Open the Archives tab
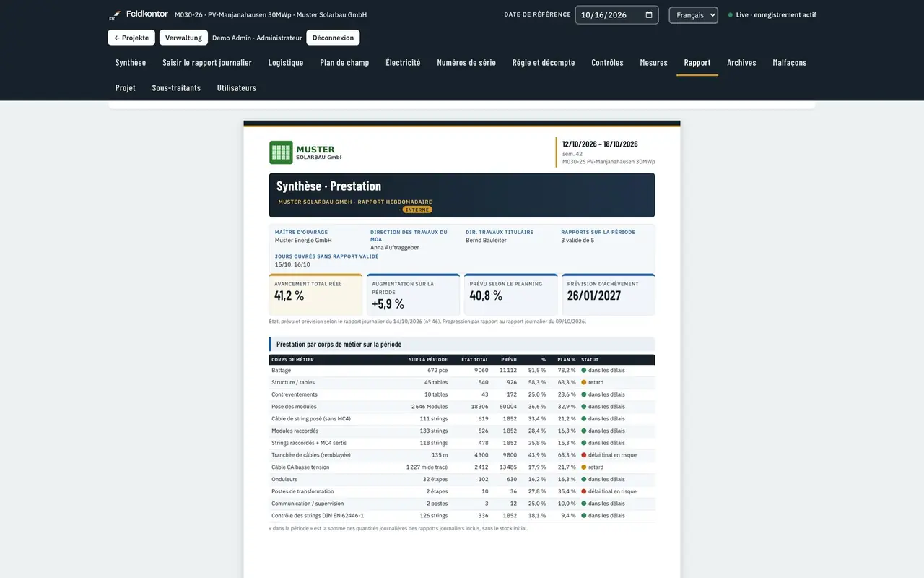The height and width of the screenshot is (578, 924). pos(741,63)
